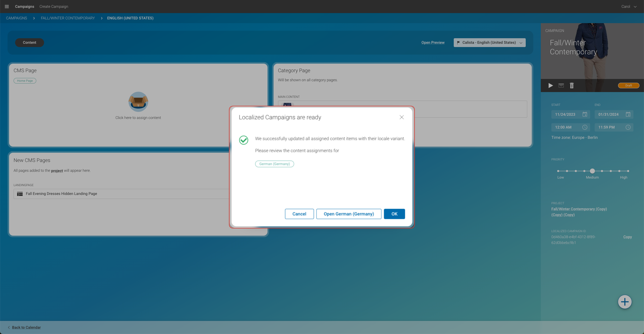Image resolution: width=644 pixels, height=334 pixels.
Task: Open the hamburger navigation menu
Action: click(x=7, y=6)
